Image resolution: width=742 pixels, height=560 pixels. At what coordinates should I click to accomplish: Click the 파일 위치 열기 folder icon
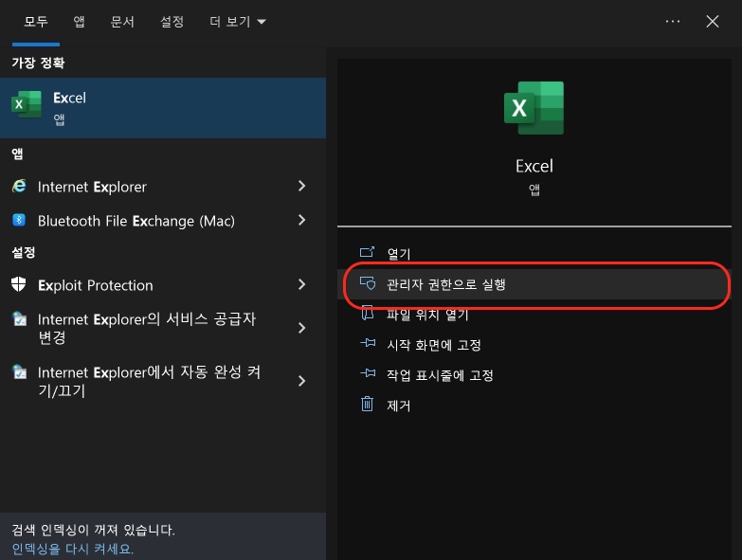coord(368,313)
